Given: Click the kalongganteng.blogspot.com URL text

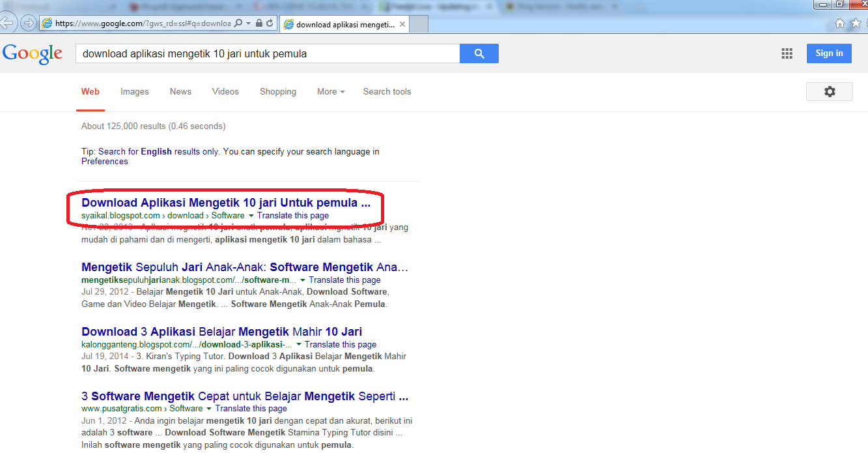Looking at the screenshot, I should tap(187, 344).
